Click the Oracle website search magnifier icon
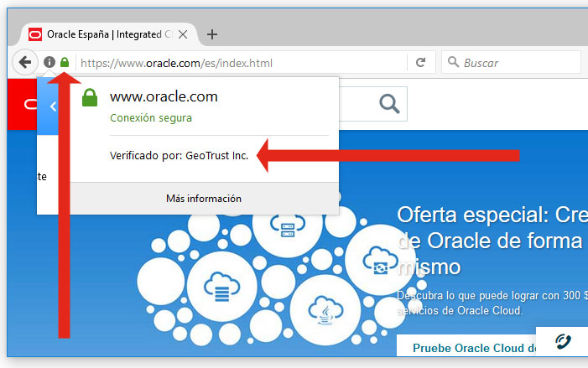The width and height of the screenshot is (588, 368). pyautogui.click(x=389, y=104)
